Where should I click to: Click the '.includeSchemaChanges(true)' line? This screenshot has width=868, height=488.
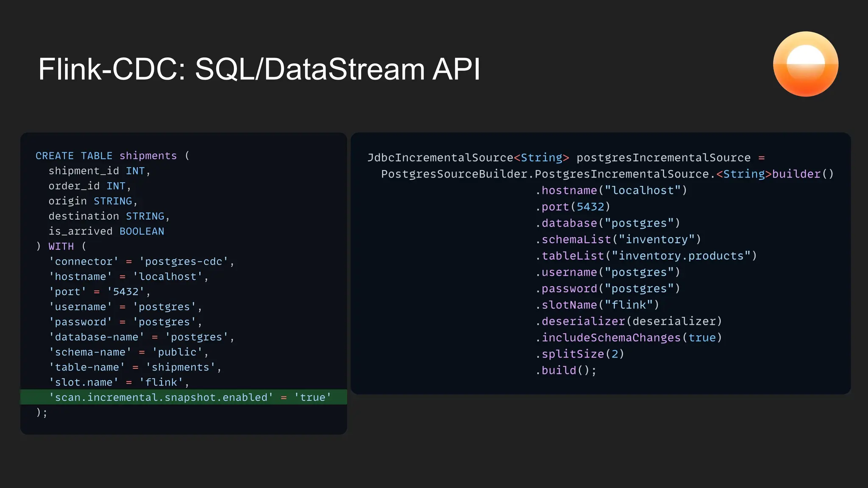tap(629, 338)
